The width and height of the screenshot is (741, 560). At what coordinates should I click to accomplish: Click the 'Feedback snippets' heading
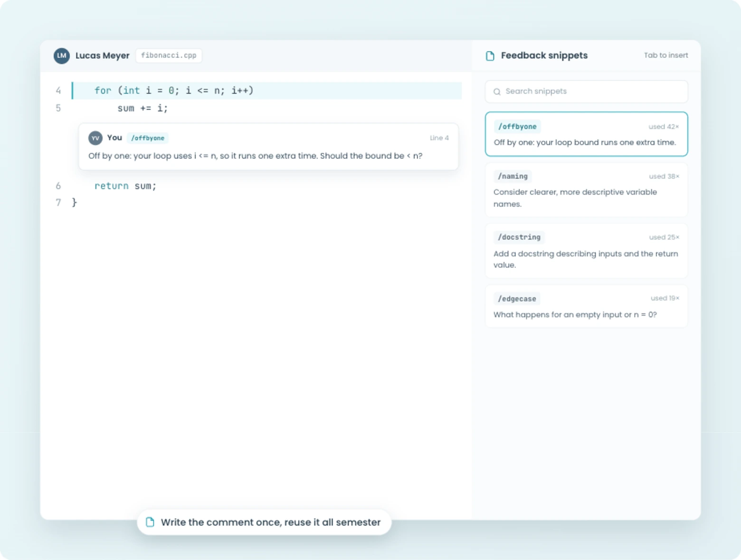(544, 56)
